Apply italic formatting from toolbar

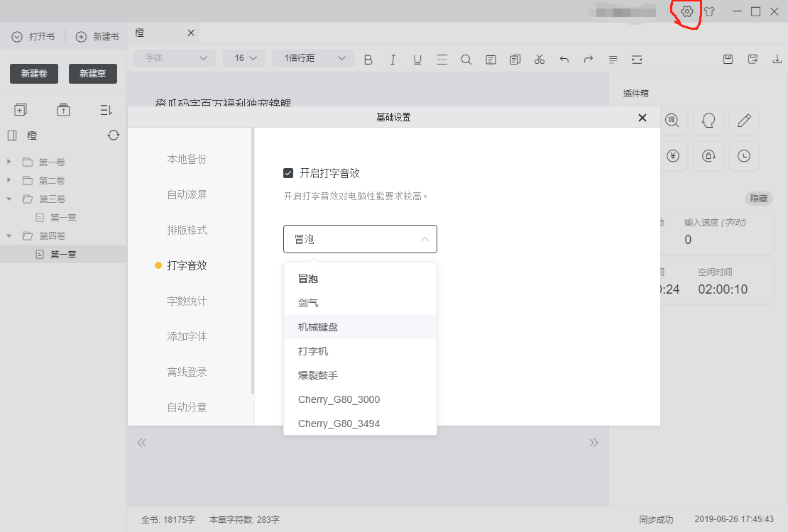(393, 60)
